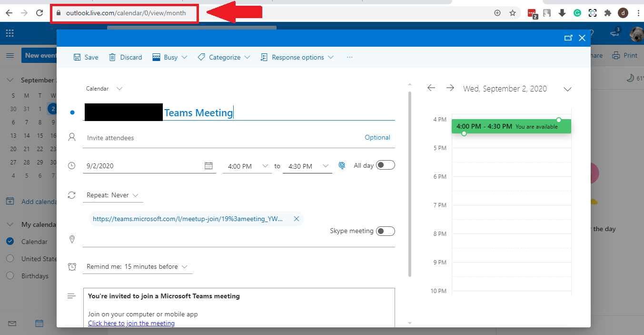Open the Busy status dropdown
Screen dimensions: 644x335
170,57
